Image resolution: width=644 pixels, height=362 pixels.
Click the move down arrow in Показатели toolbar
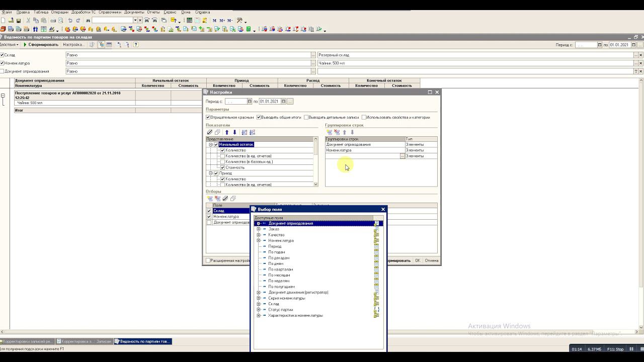234,132
